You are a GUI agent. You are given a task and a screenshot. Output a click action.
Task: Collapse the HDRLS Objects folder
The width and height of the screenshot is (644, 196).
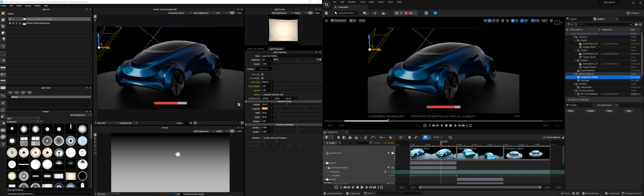click(574, 74)
